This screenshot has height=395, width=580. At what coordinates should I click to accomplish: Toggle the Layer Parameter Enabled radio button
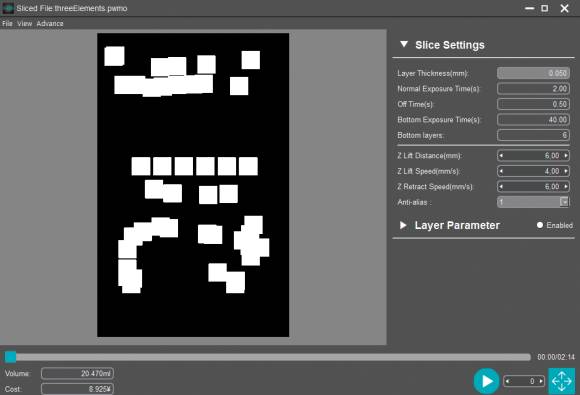pyautogui.click(x=540, y=225)
